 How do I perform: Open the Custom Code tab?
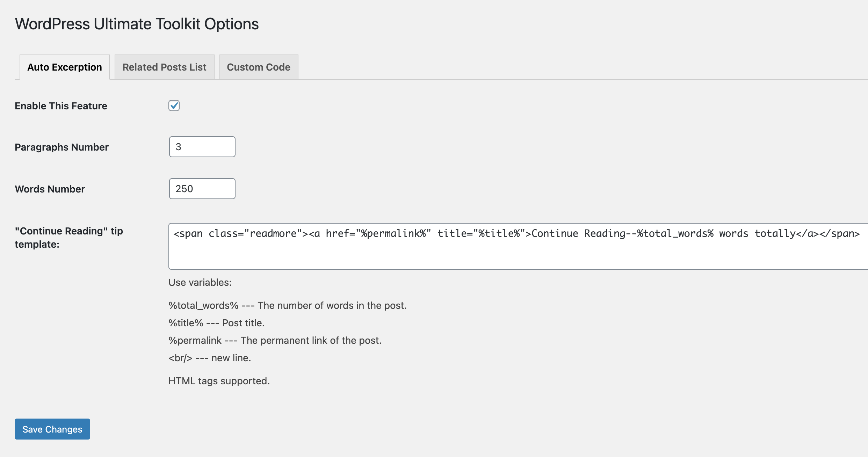click(x=259, y=67)
